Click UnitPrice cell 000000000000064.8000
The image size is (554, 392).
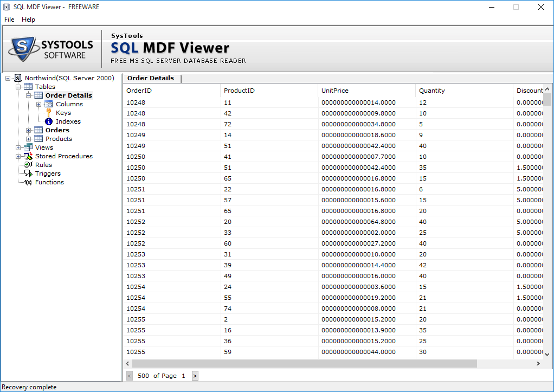pos(367,222)
